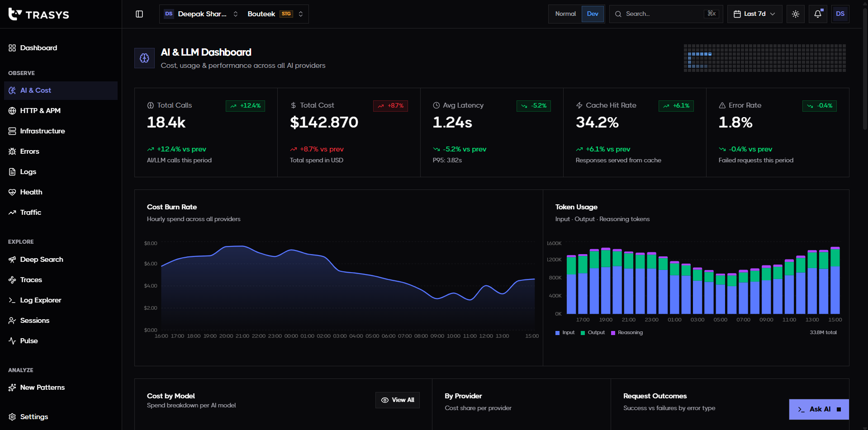
Task: Click the Error Rate warning triangle icon
Action: pos(722,105)
